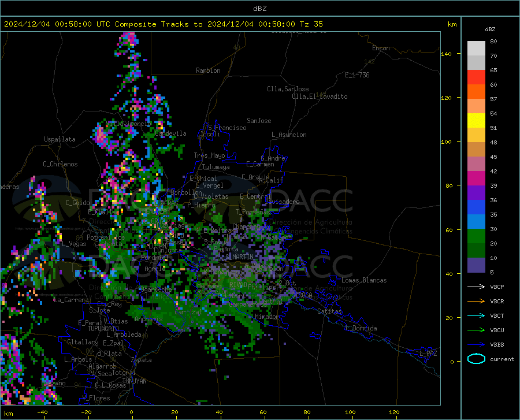Click the cyan 'current' ellipse icon
This screenshot has height=420, width=520.
click(476, 359)
